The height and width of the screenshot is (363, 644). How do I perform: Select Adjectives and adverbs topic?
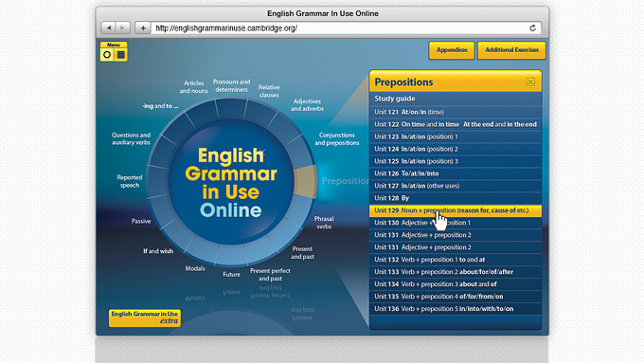[x=307, y=105]
